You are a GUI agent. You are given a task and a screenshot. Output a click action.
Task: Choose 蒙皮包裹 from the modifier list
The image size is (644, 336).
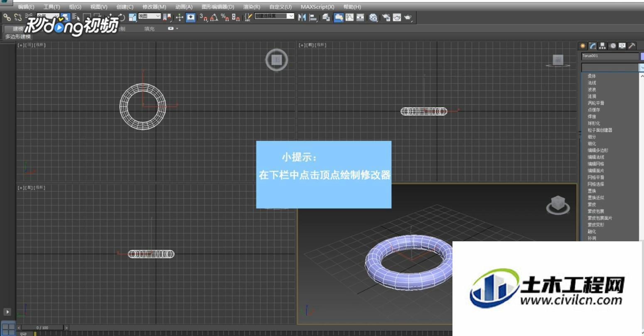(x=596, y=211)
